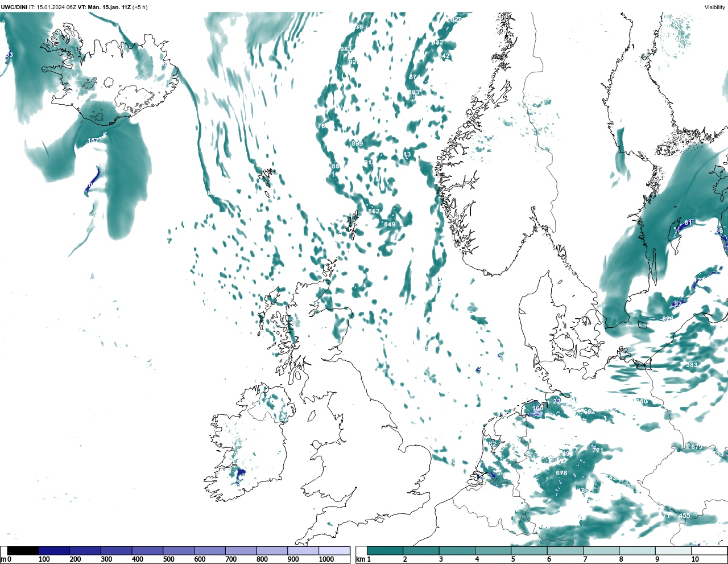Image resolution: width=728 pixels, height=564 pixels.
Task: Pick the 200–300 m legend color
Action: pyautogui.click(x=85, y=551)
